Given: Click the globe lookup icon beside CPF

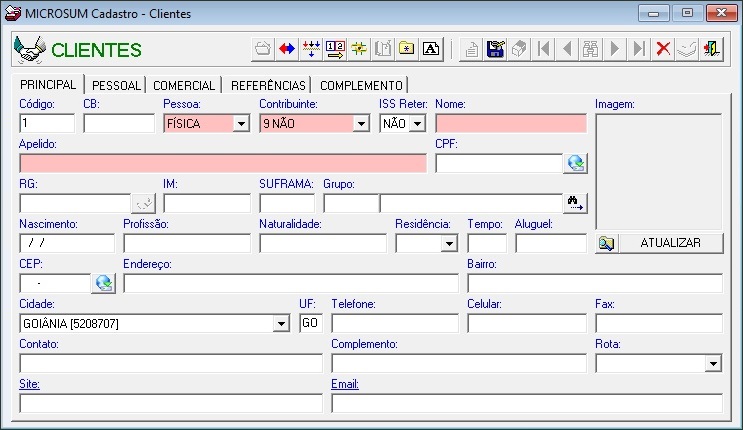Looking at the screenshot, I should (x=576, y=163).
